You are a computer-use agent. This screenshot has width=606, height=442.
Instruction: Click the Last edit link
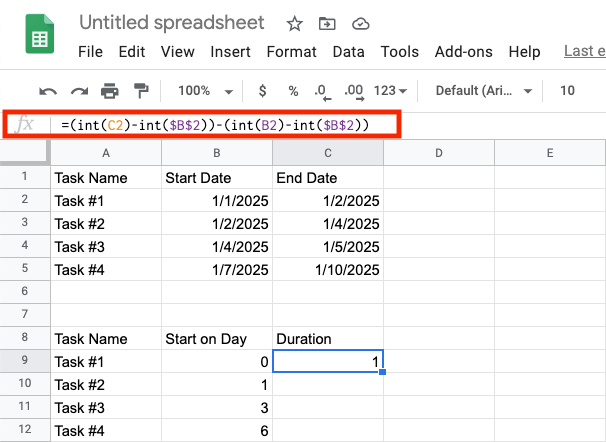point(584,51)
